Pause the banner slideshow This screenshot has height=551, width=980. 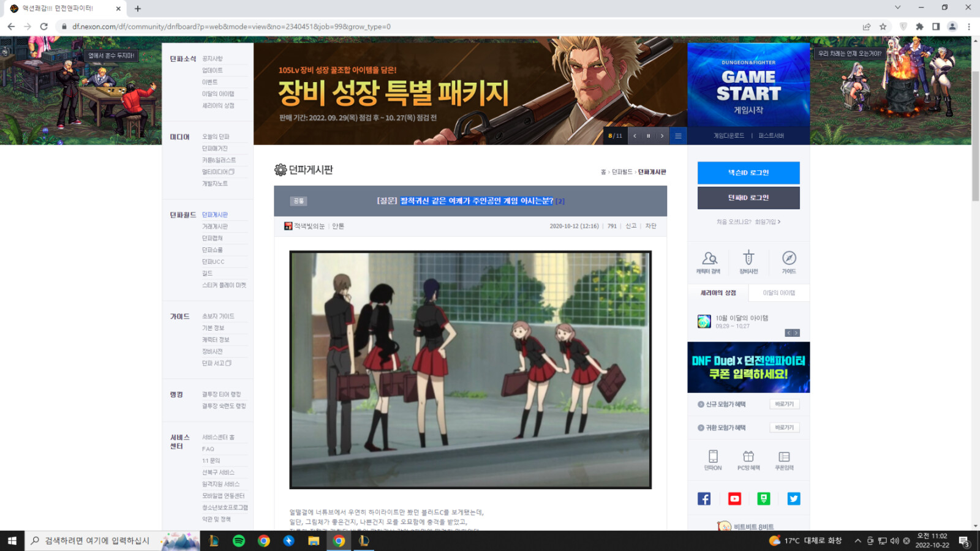[x=648, y=136]
